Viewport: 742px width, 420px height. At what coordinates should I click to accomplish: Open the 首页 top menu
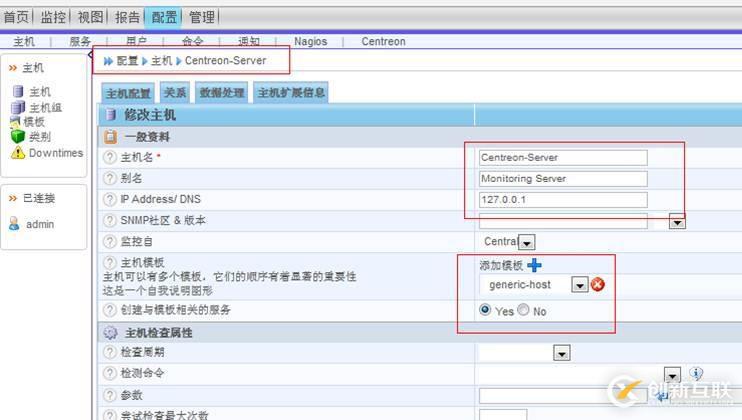coord(16,18)
